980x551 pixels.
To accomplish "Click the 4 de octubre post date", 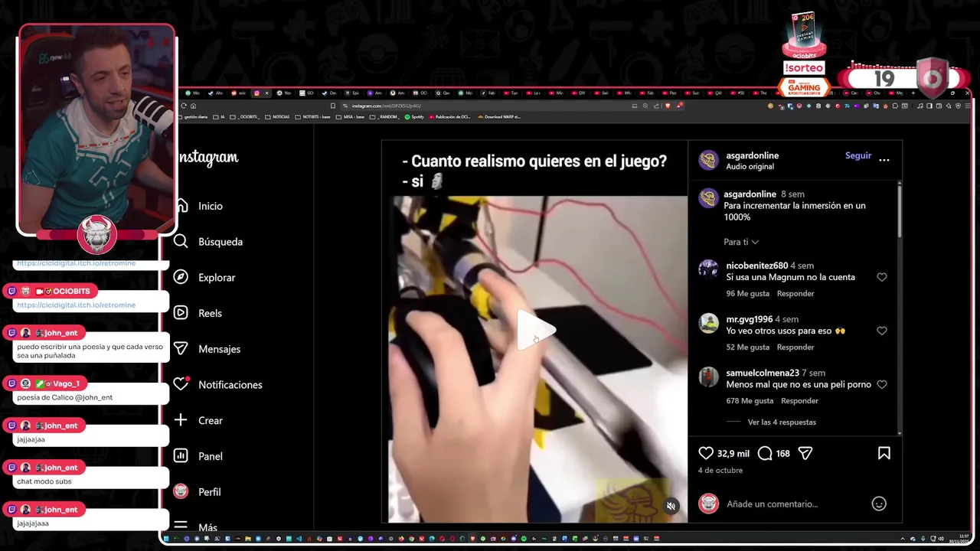I will 720,471.
